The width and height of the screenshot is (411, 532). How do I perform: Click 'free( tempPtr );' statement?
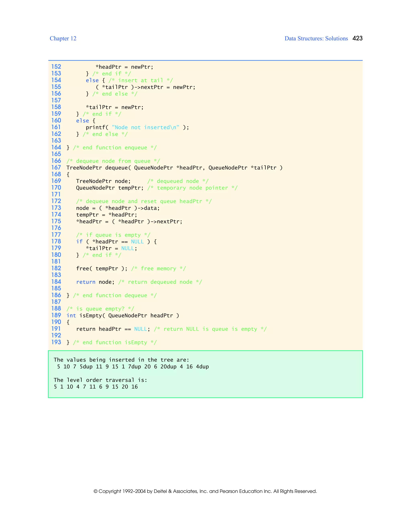tap(102, 268)
